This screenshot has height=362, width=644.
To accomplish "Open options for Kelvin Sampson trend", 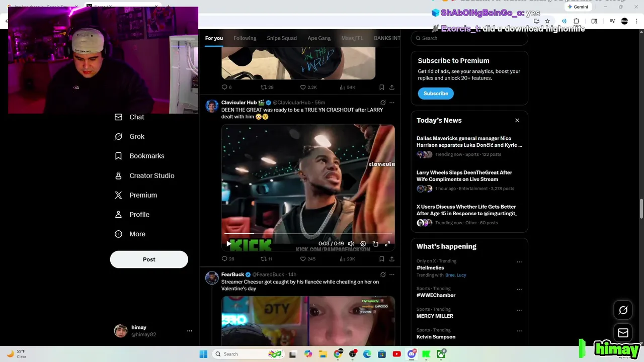I will [x=519, y=331].
